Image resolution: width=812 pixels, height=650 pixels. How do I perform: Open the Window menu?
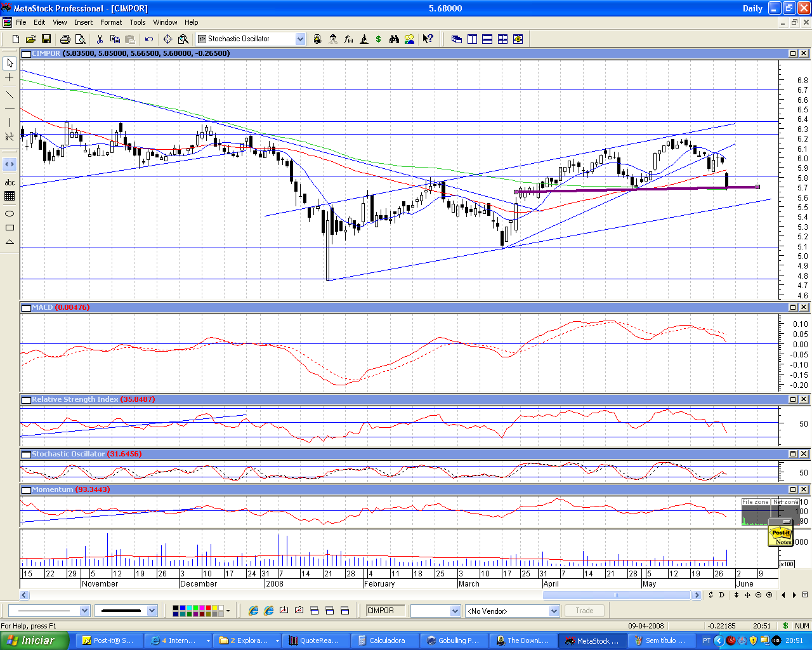point(165,22)
